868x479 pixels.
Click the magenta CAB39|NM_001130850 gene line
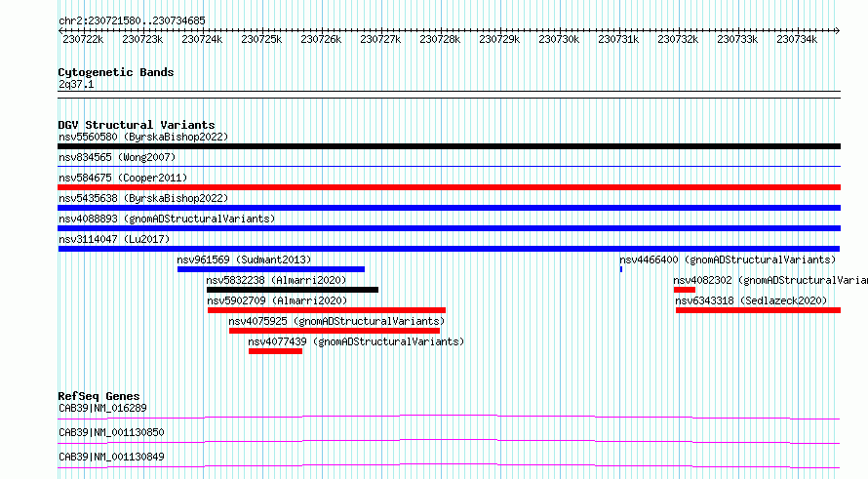(449, 441)
